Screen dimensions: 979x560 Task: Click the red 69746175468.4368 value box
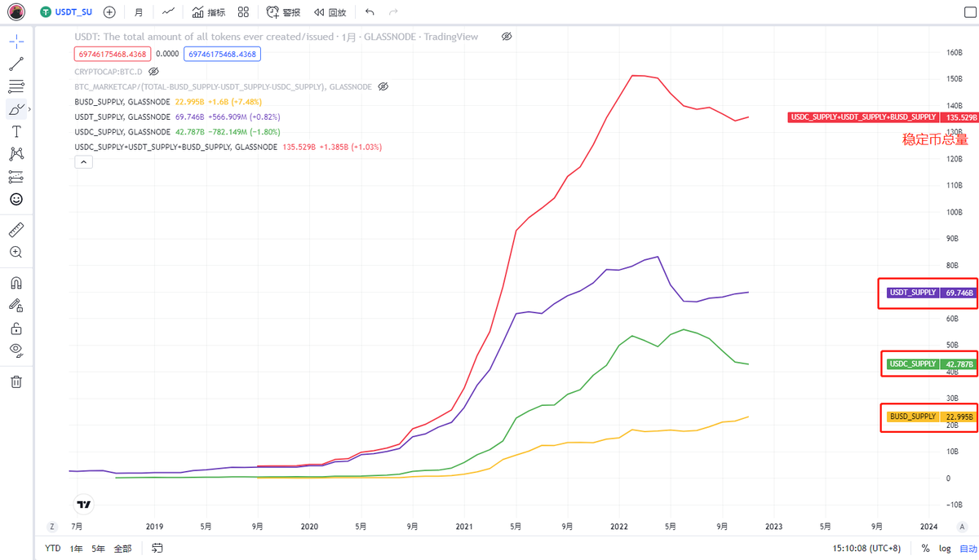pos(111,54)
